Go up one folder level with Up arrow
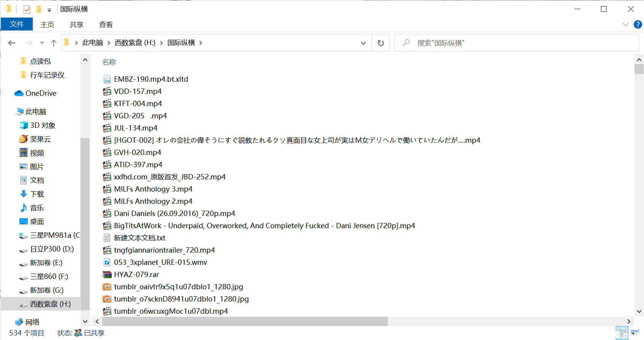 [x=54, y=43]
